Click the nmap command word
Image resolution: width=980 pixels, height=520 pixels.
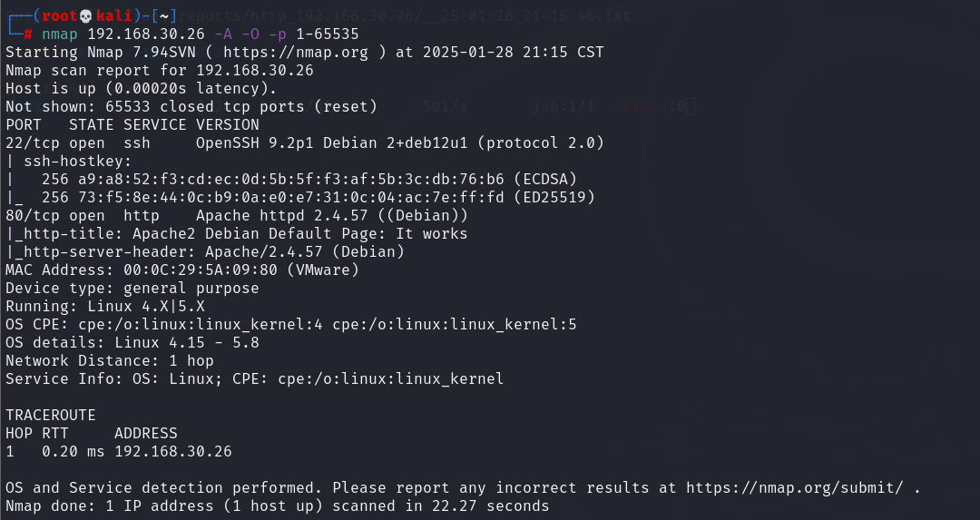(60, 34)
